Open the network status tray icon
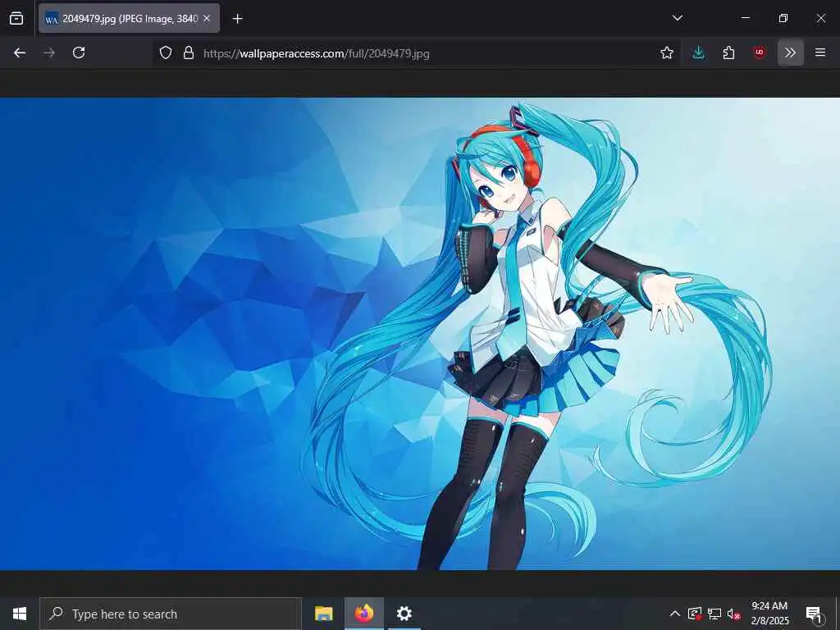Screen dimensions: 840x630 pyautogui.click(x=714, y=614)
